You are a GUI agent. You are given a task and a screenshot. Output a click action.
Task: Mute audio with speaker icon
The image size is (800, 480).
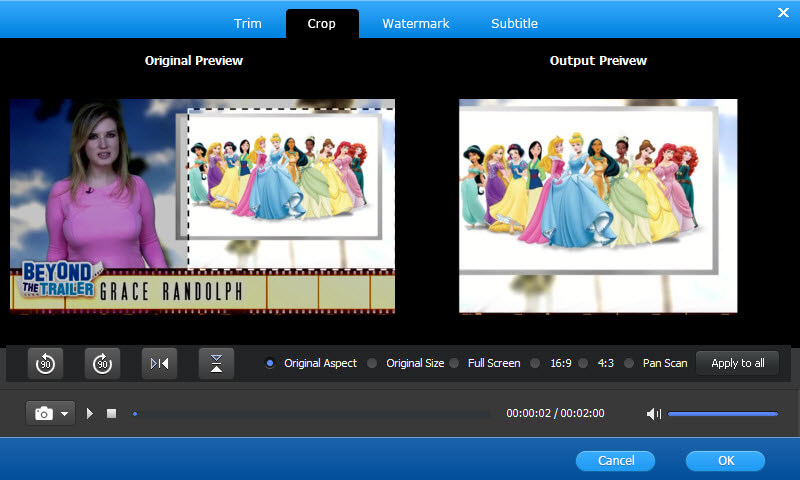coord(654,414)
